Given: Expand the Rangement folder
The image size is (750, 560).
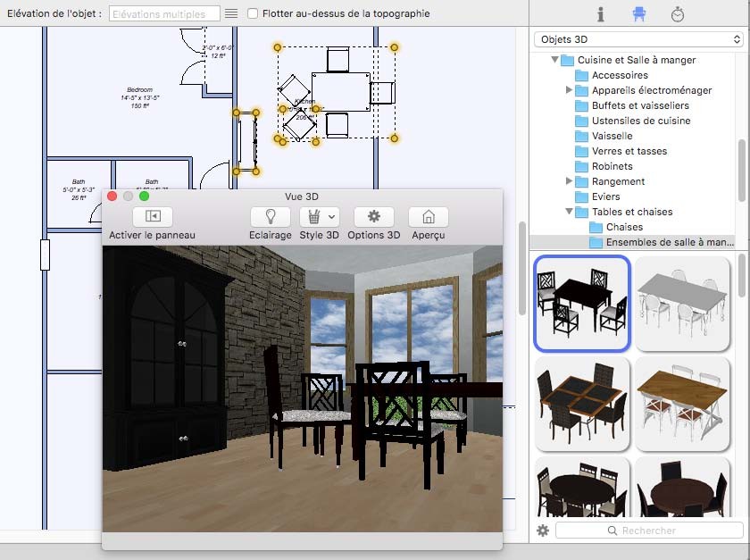Looking at the screenshot, I should tap(569, 181).
